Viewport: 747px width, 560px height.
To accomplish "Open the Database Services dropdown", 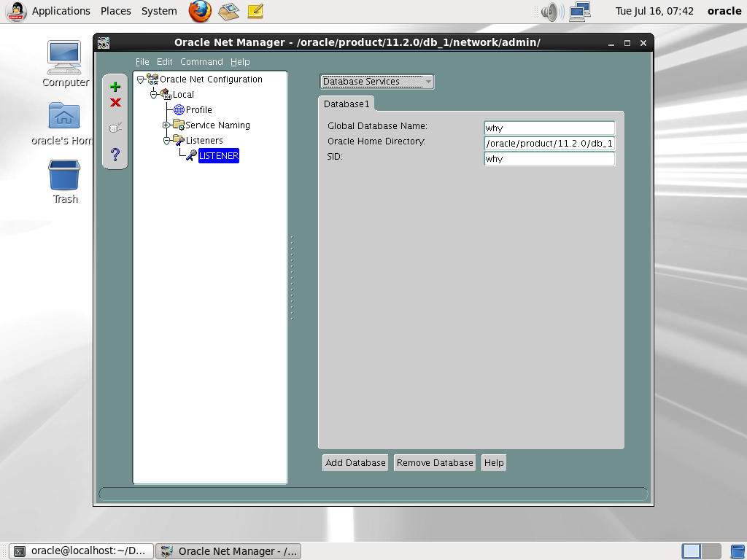I will click(377, 82).
